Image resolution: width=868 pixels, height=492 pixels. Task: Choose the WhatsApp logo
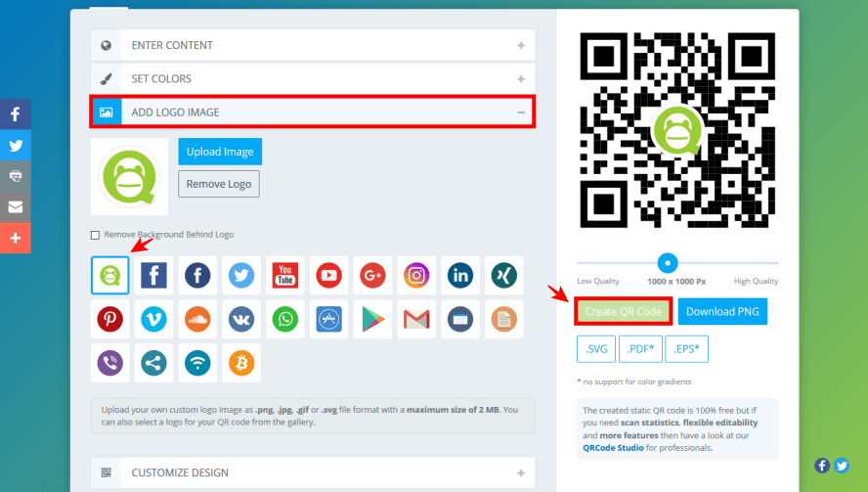pos(285,319)
